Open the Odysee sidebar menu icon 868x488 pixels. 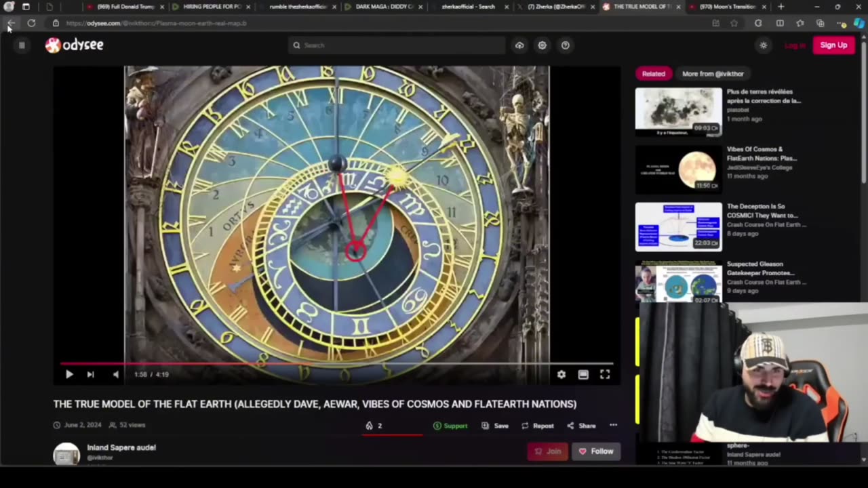tap(22, 45)
